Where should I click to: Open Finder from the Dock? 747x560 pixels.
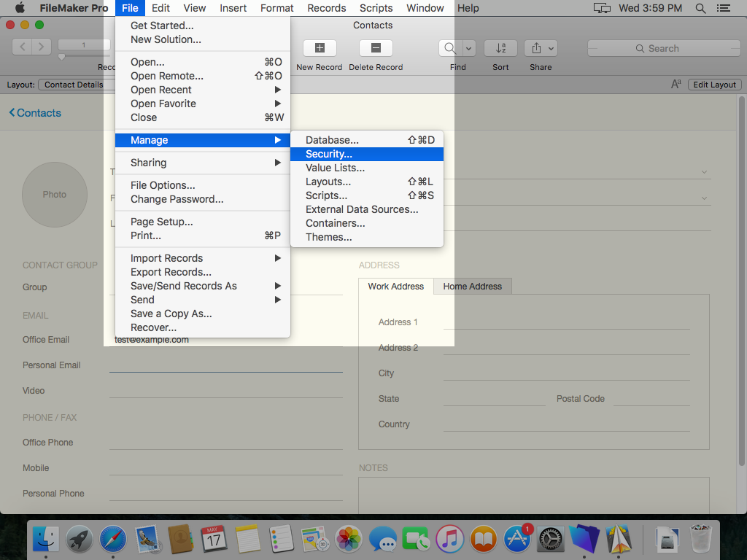[x=46, y=540]
